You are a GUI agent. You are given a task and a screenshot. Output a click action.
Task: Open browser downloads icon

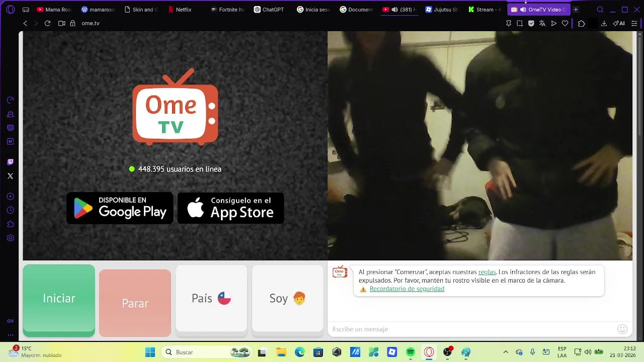coord(604,23)
